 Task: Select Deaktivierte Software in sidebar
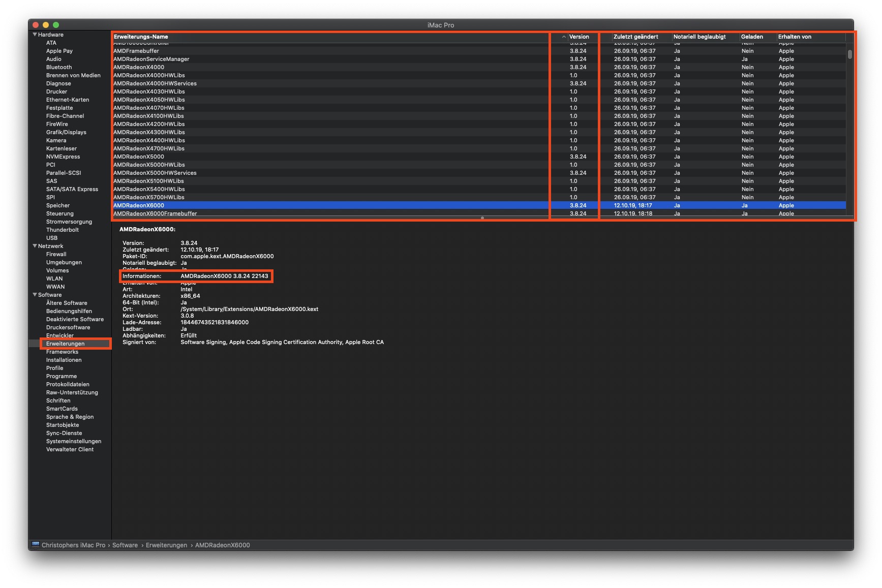(x=75, y=319)
